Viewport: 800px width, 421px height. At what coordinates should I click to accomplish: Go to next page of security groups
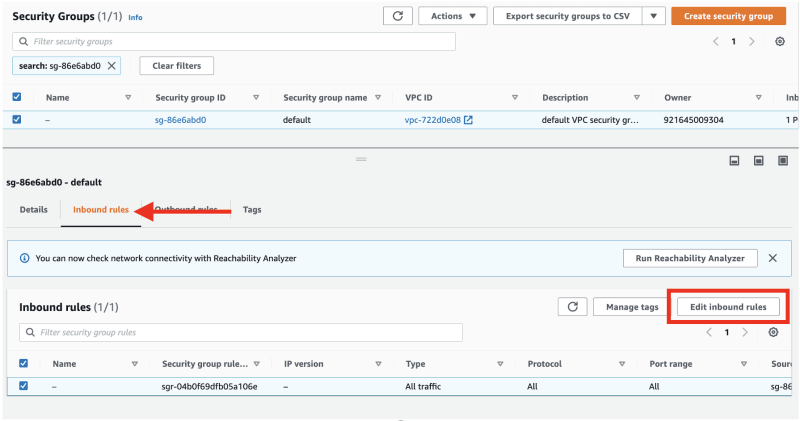pos(752,41)
